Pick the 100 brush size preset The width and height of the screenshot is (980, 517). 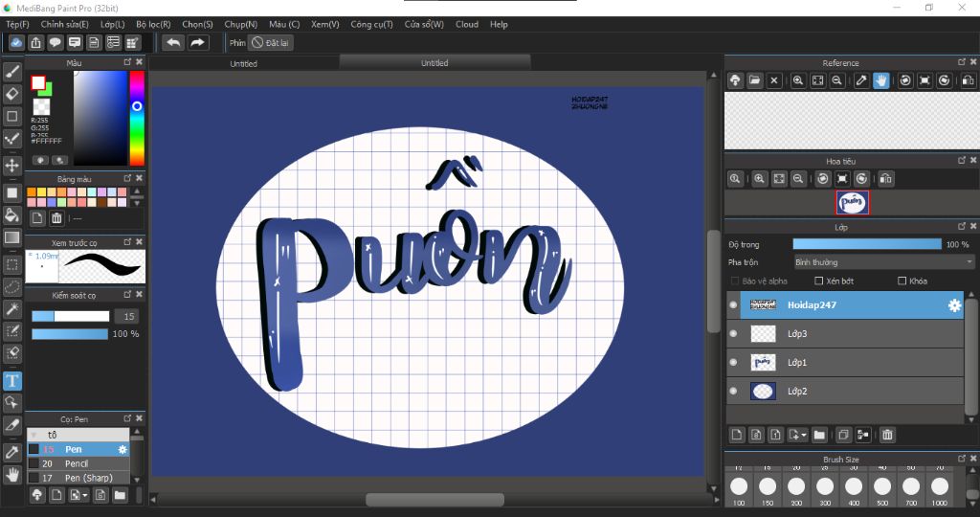739,486
